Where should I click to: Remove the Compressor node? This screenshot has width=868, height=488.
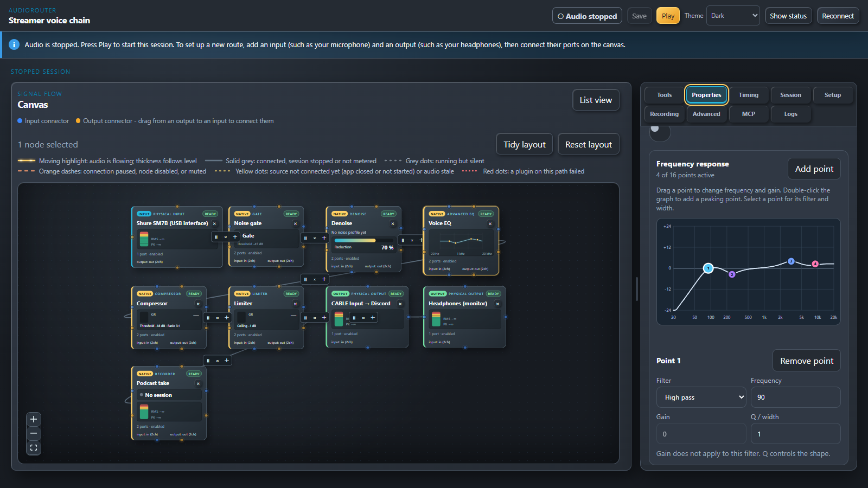[198, 304]
